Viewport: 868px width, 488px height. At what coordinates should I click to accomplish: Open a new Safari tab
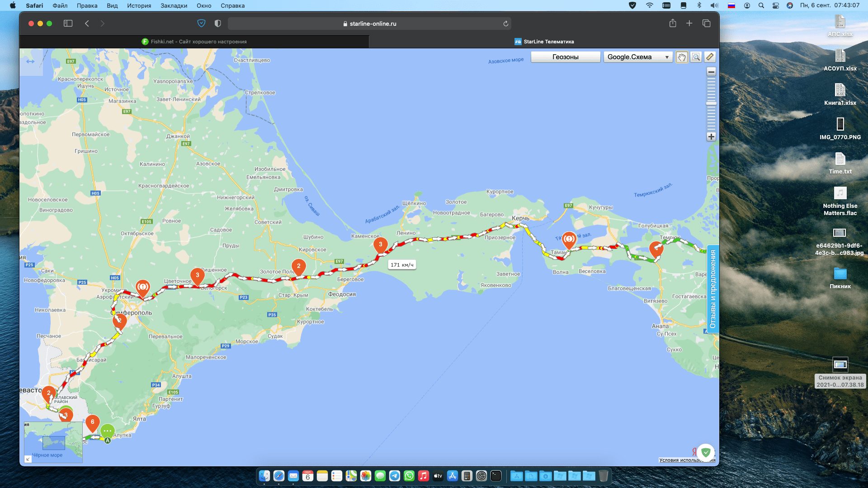click(689, 23)
